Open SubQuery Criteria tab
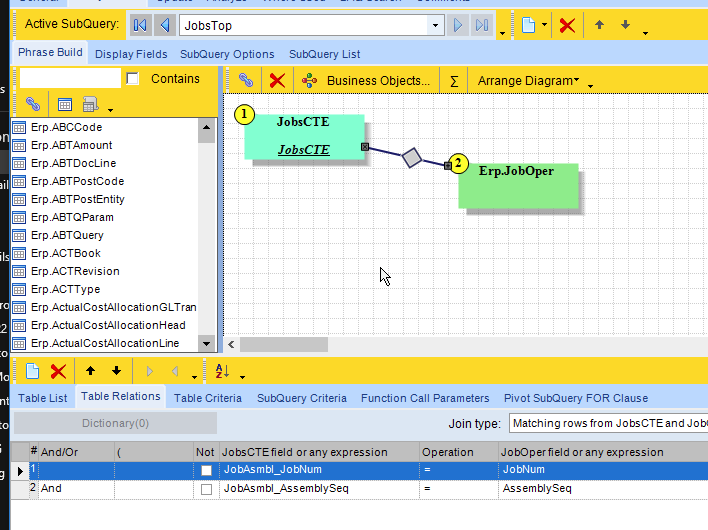The image size is (708, 530). pyautogui.click(x=302, y=398)
